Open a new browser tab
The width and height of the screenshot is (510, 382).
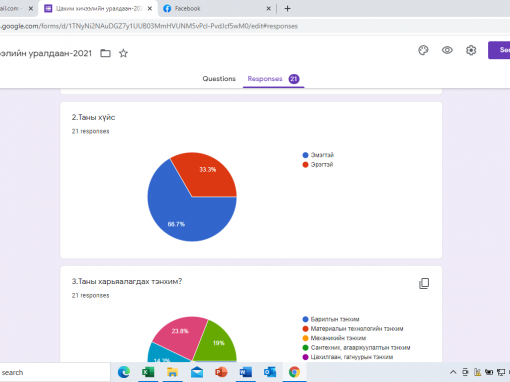(x=287, y=8)
